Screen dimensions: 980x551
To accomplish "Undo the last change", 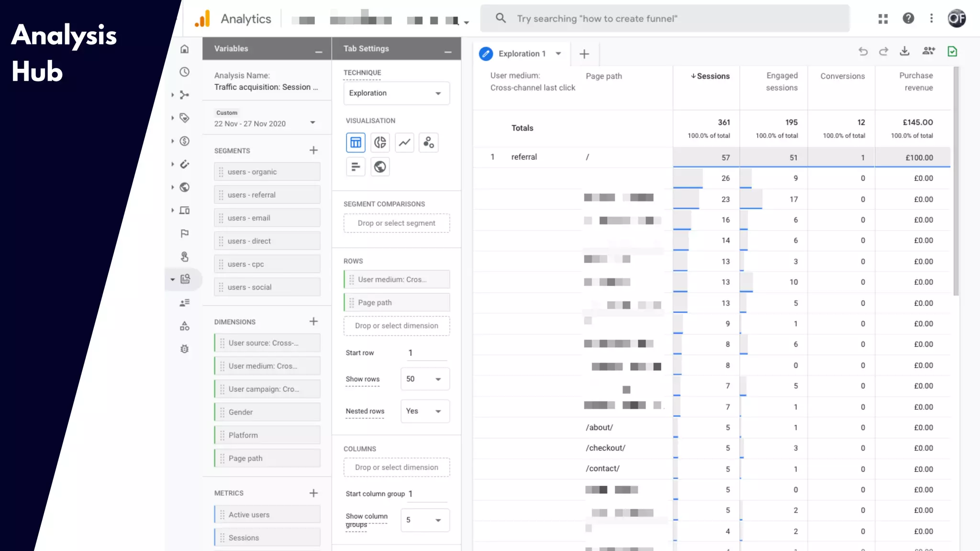I will (863, 51).
